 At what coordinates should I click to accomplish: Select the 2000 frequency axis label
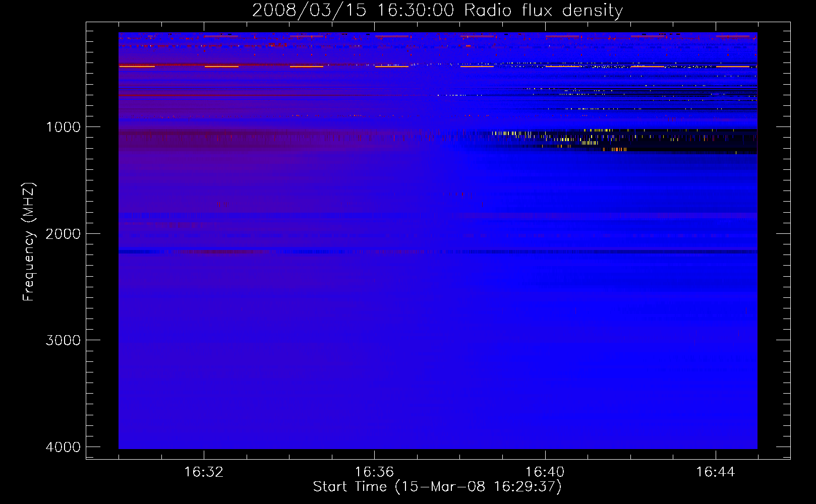(x=63, y=234)
